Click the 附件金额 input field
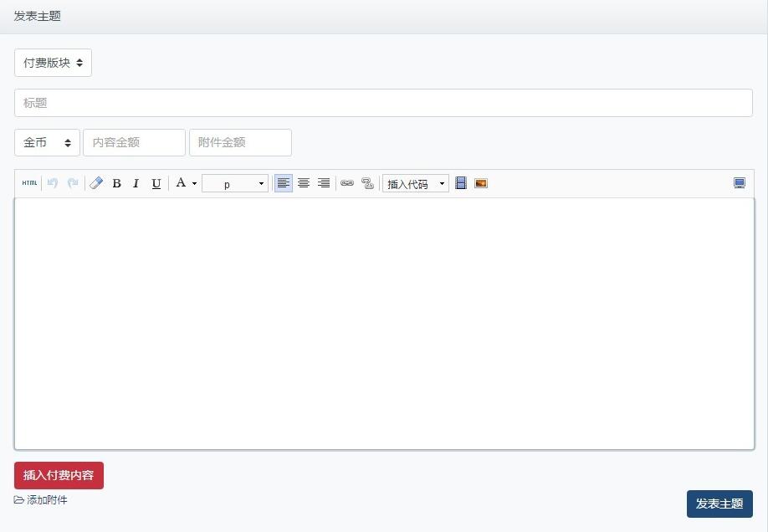 pyautogui.click(x=240, y=142)
